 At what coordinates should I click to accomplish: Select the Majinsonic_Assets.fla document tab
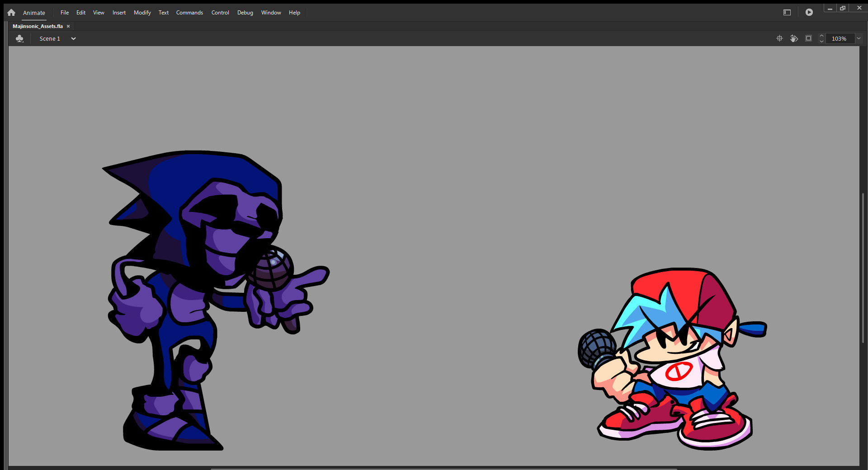pyautogui.click(x=38, y=26)
